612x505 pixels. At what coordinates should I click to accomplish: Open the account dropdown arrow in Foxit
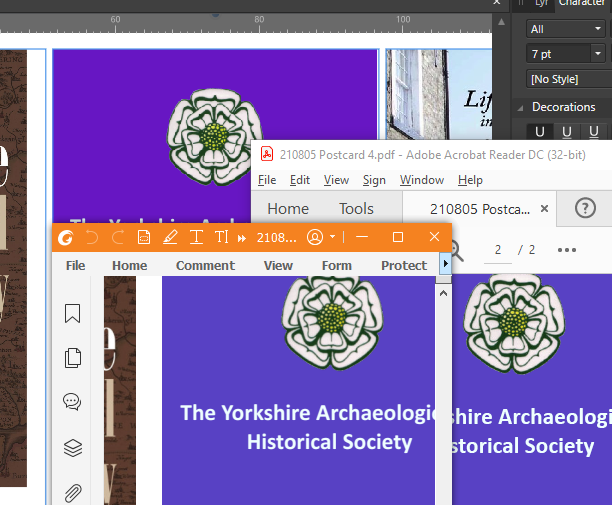333,237
